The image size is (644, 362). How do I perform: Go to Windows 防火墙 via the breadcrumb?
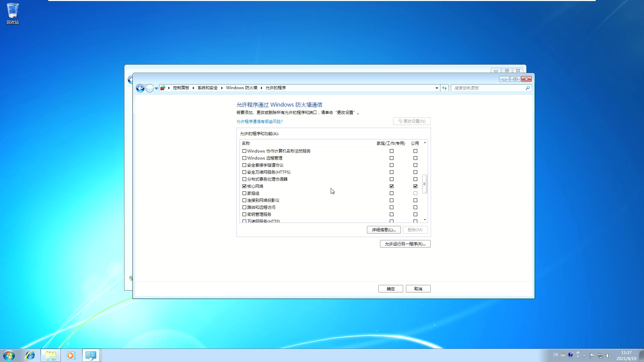[x=241, y=88]
